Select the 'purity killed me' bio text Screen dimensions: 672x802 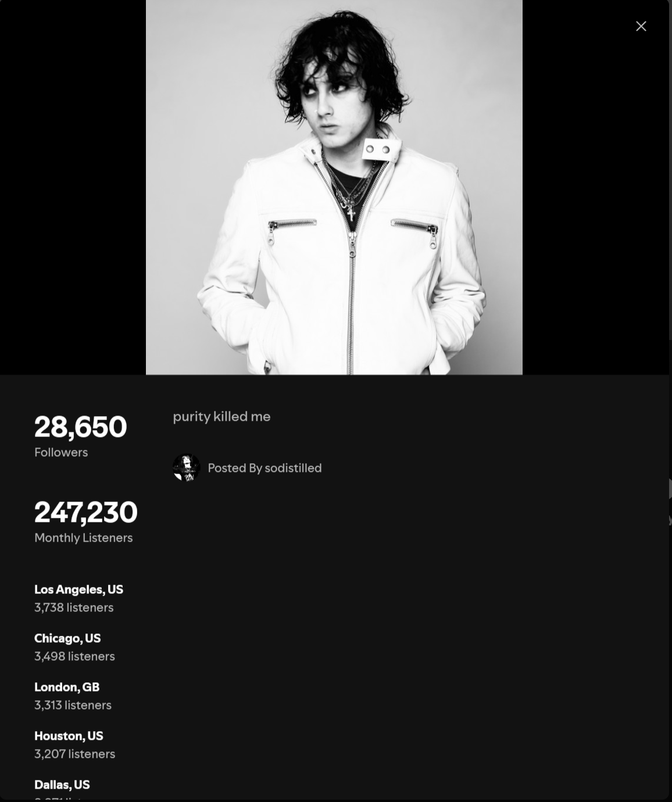click(221, 417)
